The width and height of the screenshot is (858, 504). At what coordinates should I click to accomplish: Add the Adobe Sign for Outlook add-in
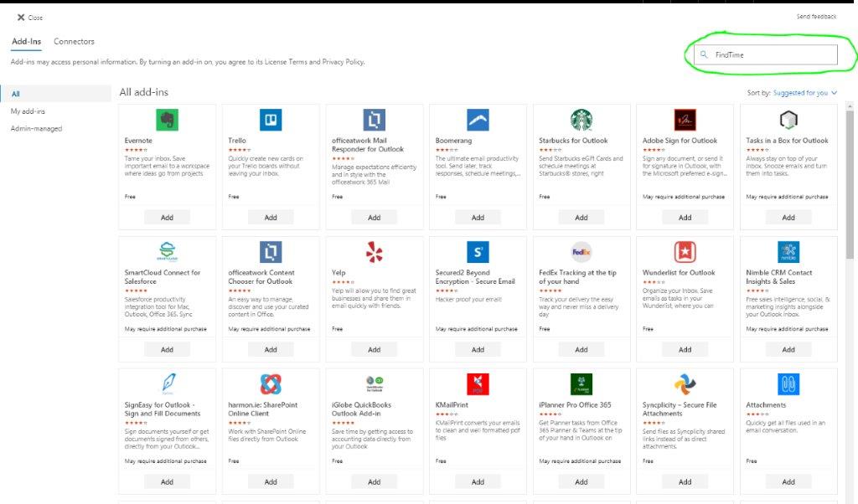coord(685,218)
